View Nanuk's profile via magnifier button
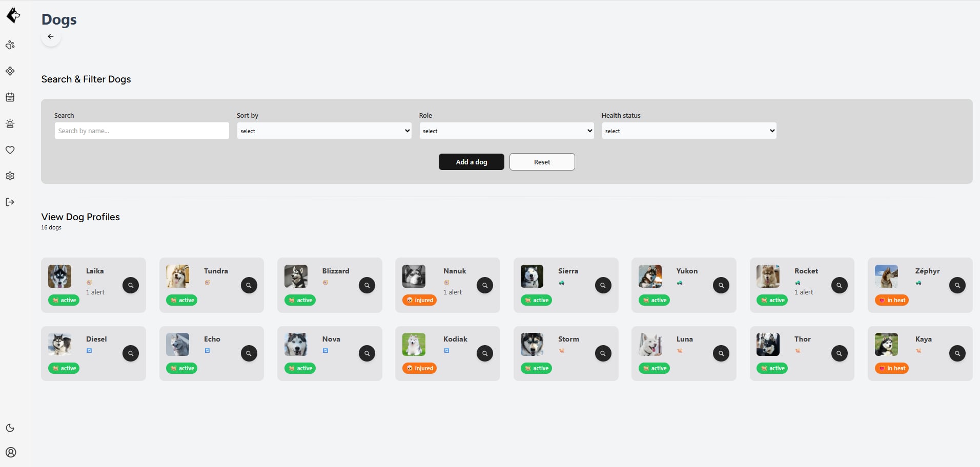980x467 pixels. click(x=485, y=285)
